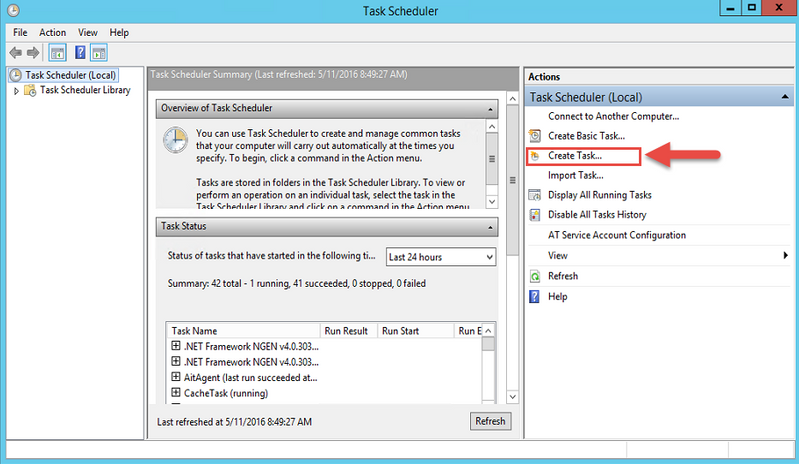Image resolution: width=799 pixels, height=464 pixels.
Task: Click the Create Basic Task icon
Action: pyautogui.click(x=535, y=136)
